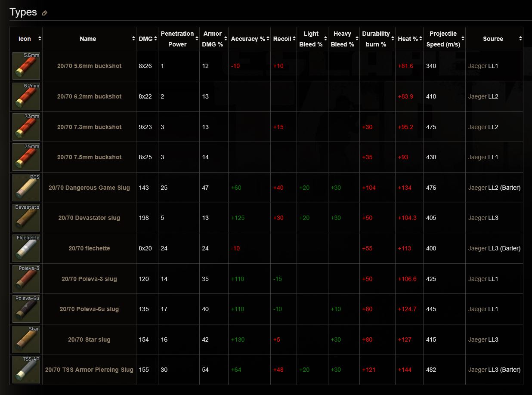Open the TSS AP slug icon
This screenshot has width=532, height=395.
coord(26,370)
